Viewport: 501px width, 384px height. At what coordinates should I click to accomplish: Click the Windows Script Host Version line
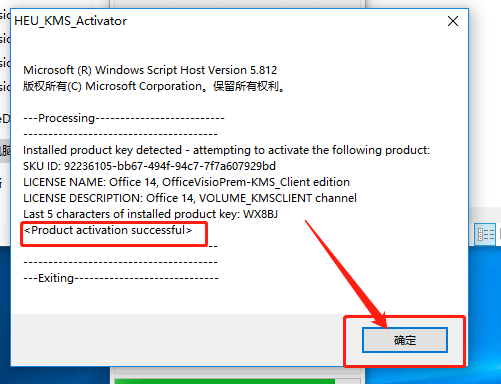click(150, 70)
